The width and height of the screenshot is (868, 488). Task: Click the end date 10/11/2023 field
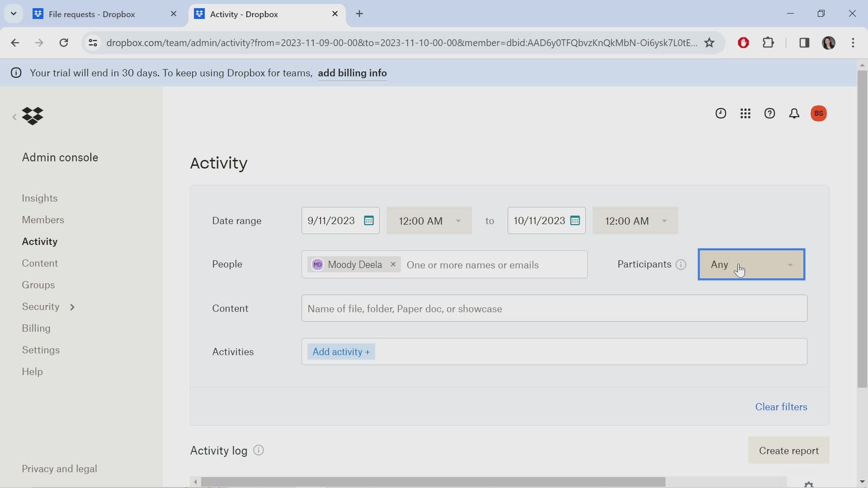coord(547,221)
